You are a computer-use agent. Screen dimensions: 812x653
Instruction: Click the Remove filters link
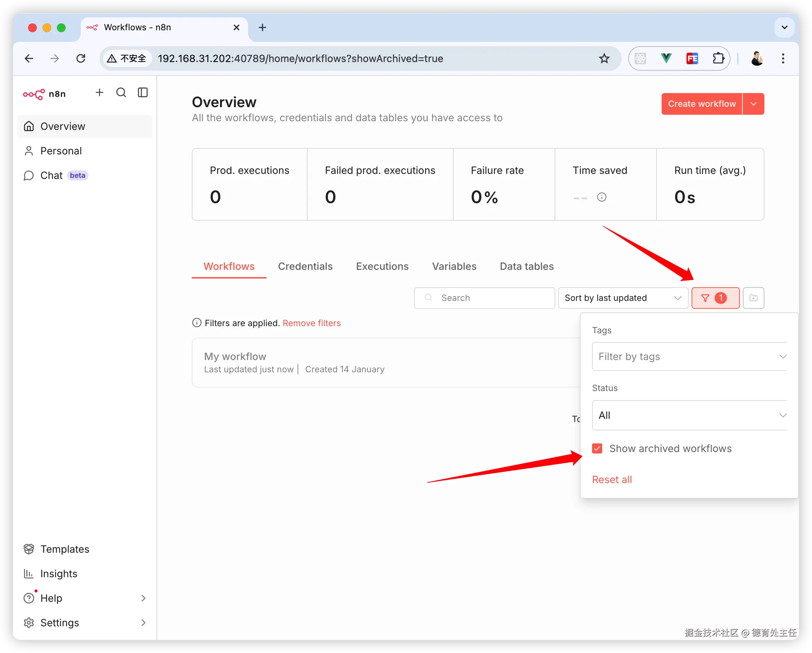click(x=312, y=323)
